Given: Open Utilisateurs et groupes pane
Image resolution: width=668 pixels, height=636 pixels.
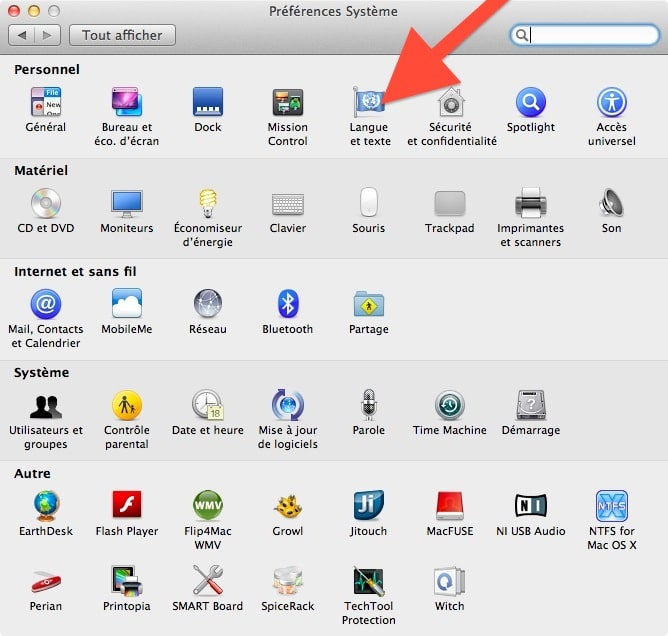Looking at the screenshot, I should 46,406.
